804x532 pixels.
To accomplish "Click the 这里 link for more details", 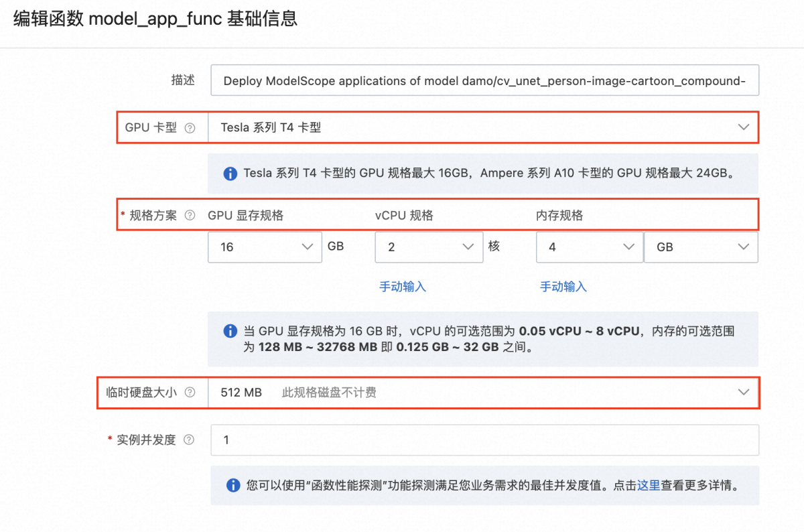I will 649,486.
